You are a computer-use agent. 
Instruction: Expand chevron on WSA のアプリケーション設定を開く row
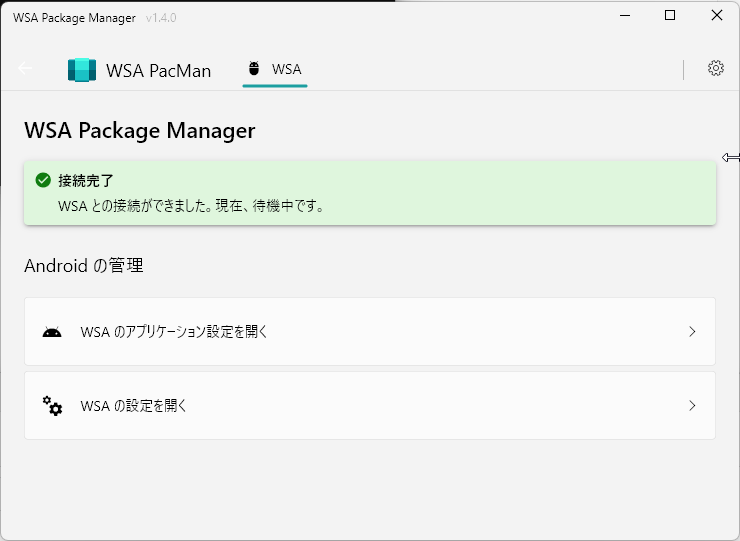692,332
